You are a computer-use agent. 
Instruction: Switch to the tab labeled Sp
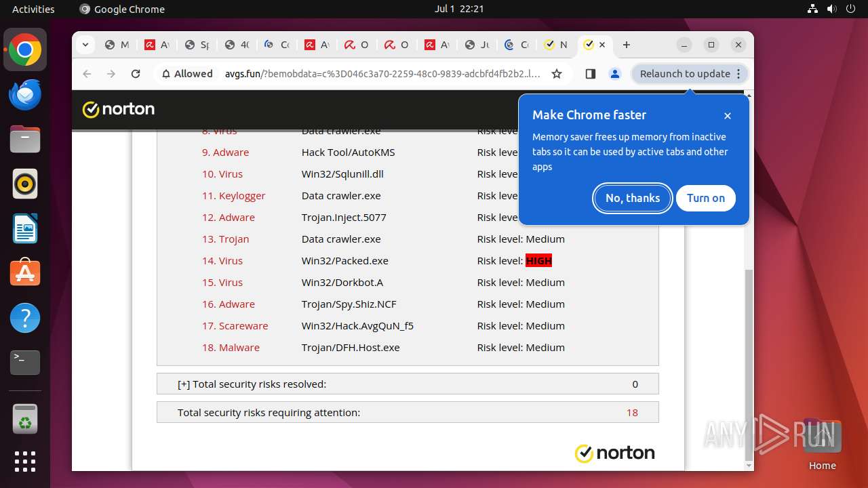pyautogui.click(x=197, y=45)
